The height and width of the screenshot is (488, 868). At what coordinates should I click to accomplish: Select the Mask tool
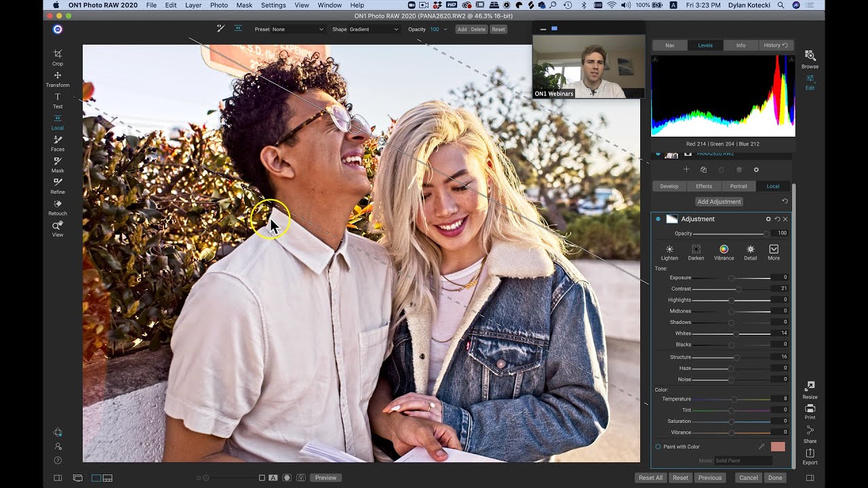pyautogui.click(x=58, y=165)
